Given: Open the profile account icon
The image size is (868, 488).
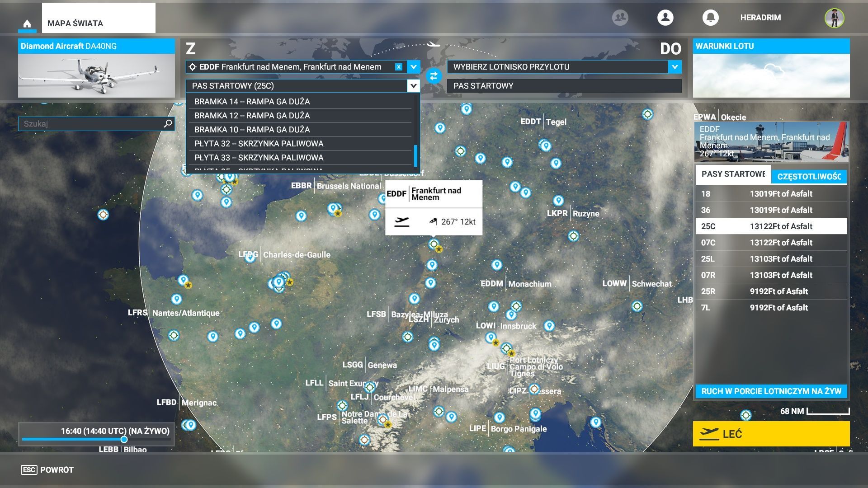Looking at the screenshot, I should [x=665, y=18].
